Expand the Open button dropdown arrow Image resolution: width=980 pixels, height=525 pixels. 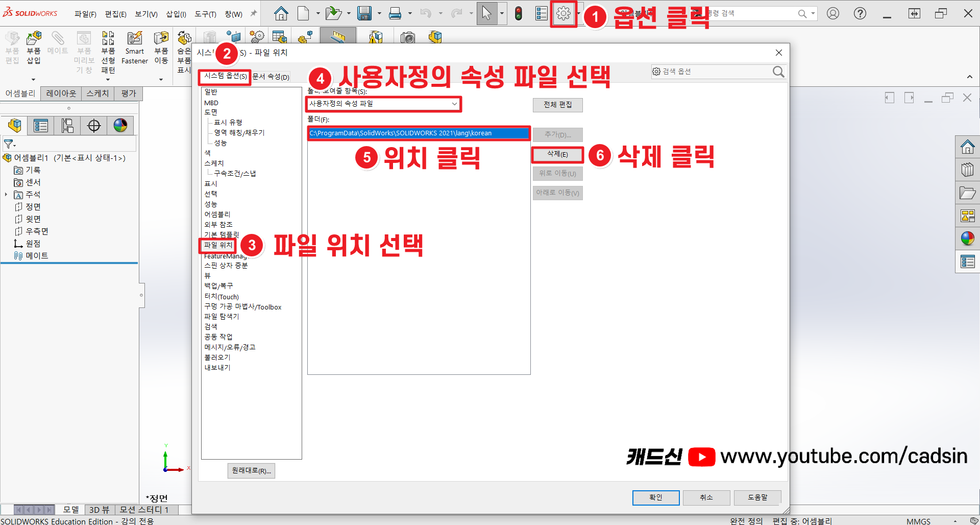(349, 14)
